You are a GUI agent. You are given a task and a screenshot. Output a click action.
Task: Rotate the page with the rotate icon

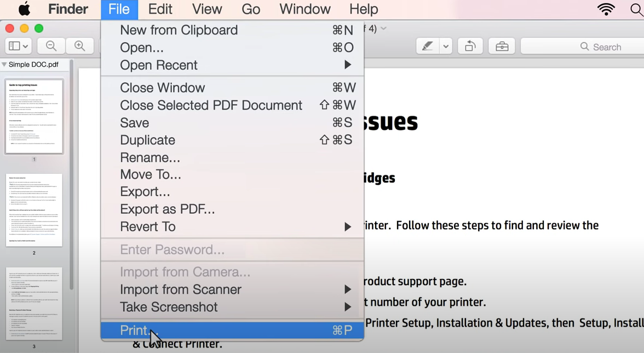click(x=470, y=47)
